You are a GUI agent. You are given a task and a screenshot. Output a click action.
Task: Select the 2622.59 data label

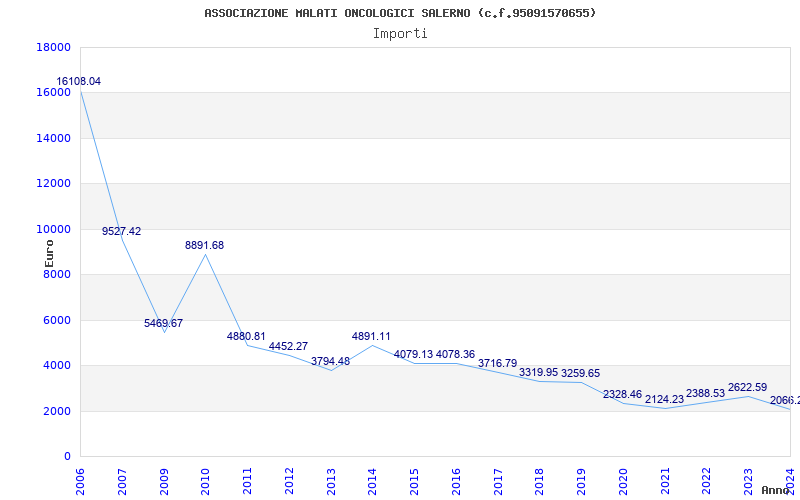tap(747, 387)
